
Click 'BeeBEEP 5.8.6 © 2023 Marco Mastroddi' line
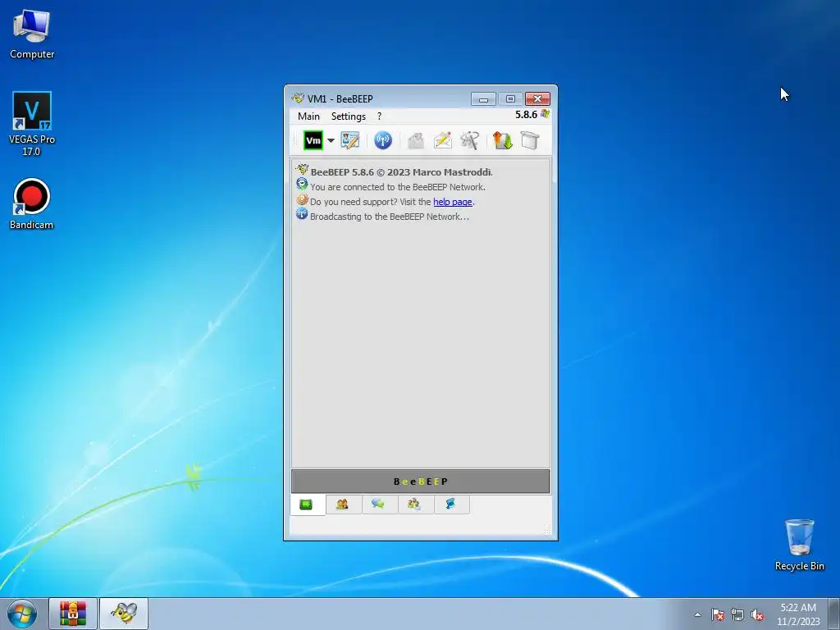(x=401, y=172)
